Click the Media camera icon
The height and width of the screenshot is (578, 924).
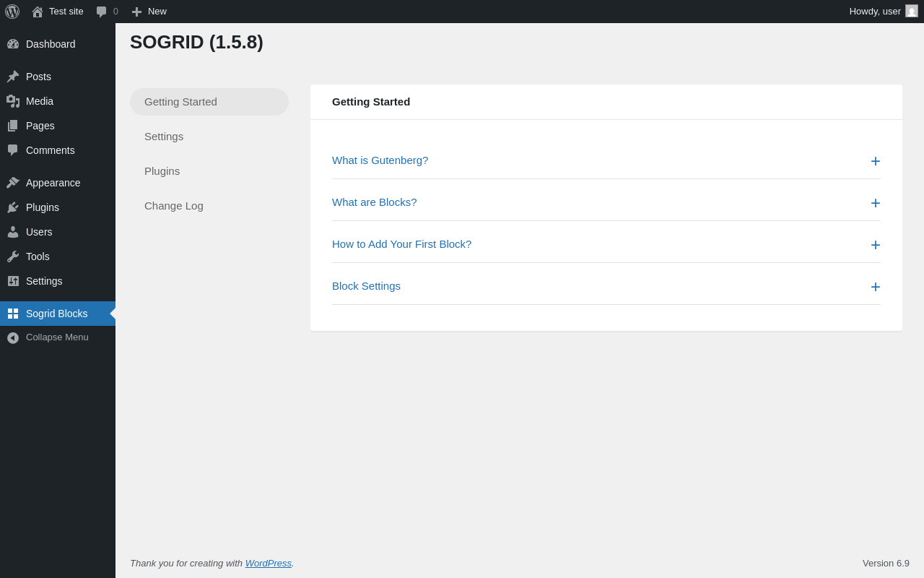click(13, 101)
